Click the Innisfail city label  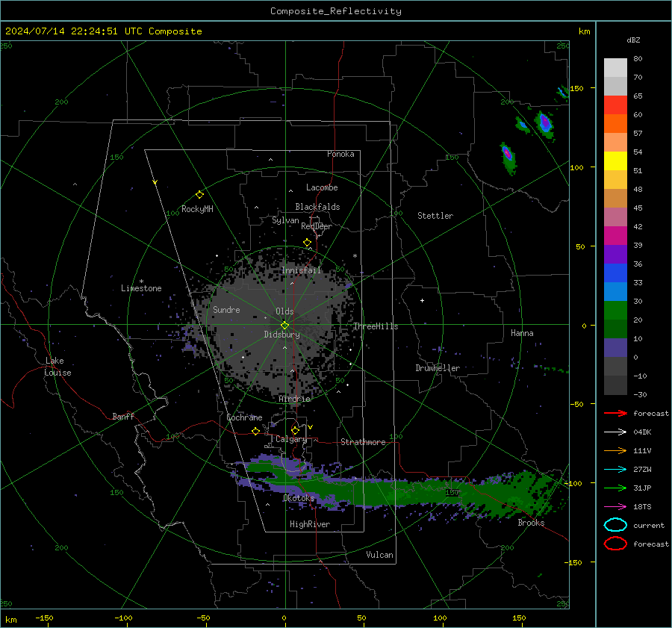(x=301, y=270)
